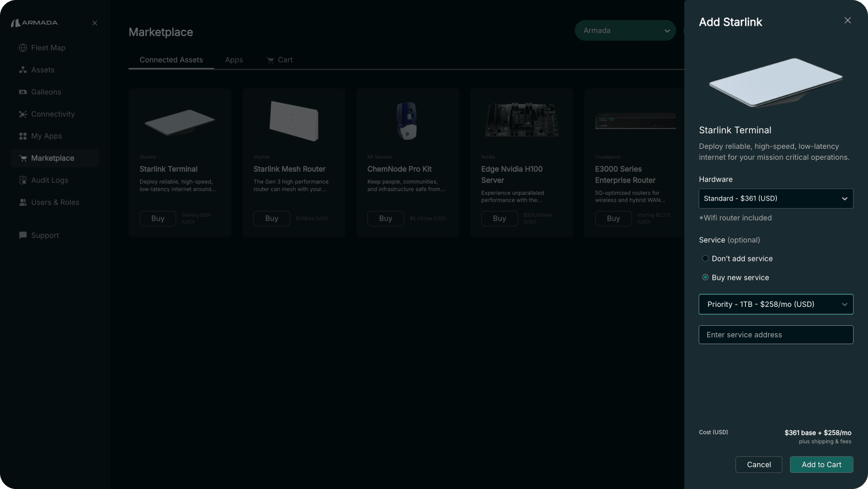Screen dimensions: 868x489
Task: Click Buy on Starlink Terminal card
Action: tap(158, 218)
